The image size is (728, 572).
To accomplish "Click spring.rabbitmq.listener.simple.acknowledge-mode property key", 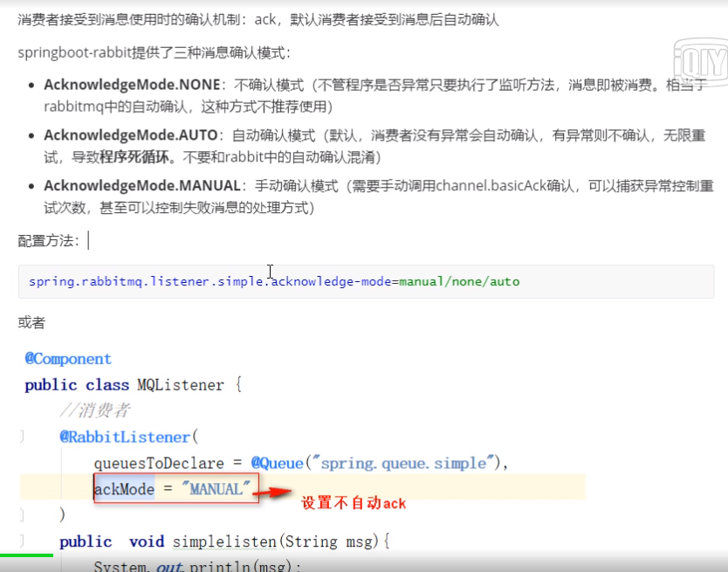I will 209,281.
